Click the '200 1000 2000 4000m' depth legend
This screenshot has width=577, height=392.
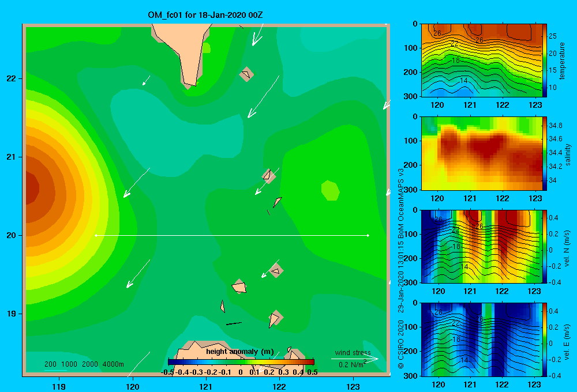[84, 364]
